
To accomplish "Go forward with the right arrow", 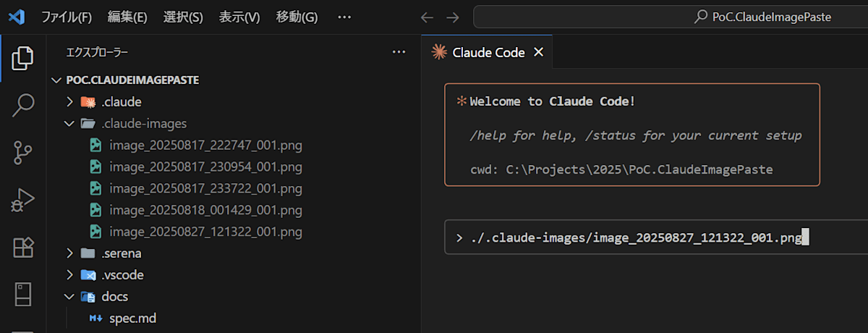I will coord(453,17).
